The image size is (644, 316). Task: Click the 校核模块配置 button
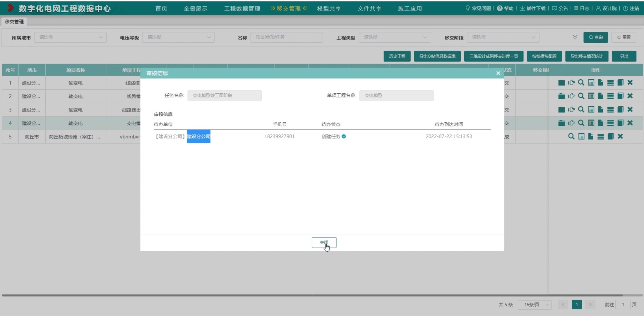coord(544,56)
